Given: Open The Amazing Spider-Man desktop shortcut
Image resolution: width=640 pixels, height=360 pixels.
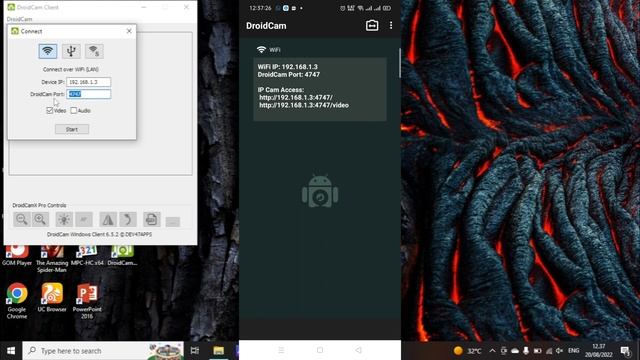Looking at the screenshot, I should tap(51, 259).
